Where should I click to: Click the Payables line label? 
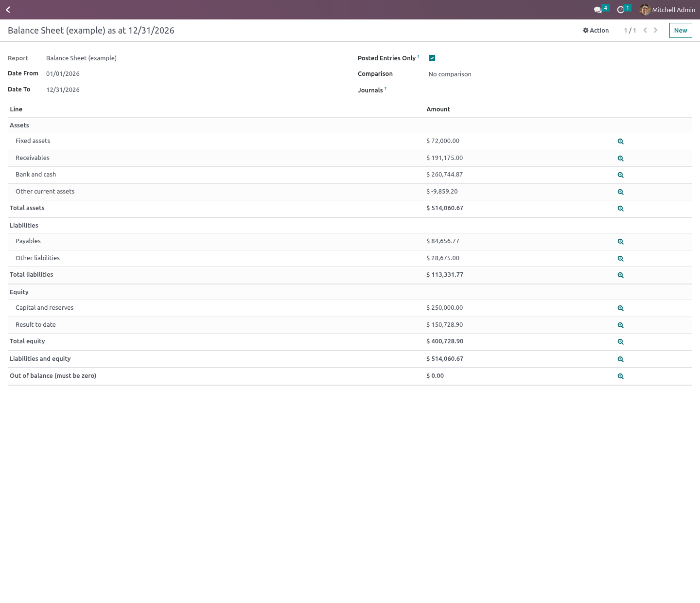tap(28, 241)
